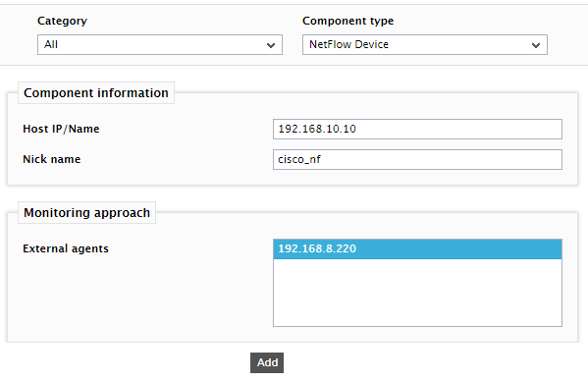Click the Category label
Screen dimensions: 588x382
click(62, 21)
